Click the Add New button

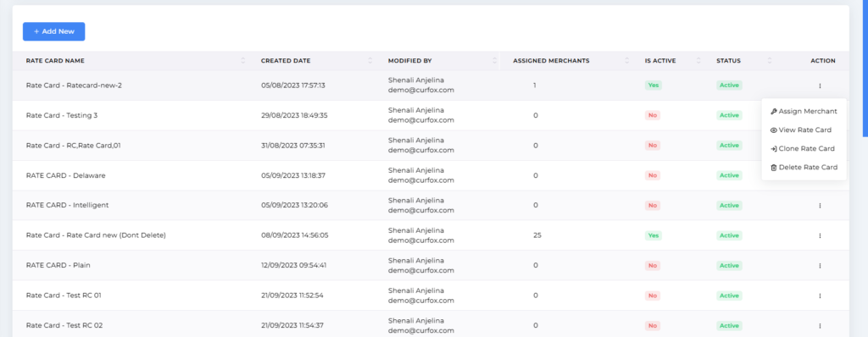tap(53, 31)
